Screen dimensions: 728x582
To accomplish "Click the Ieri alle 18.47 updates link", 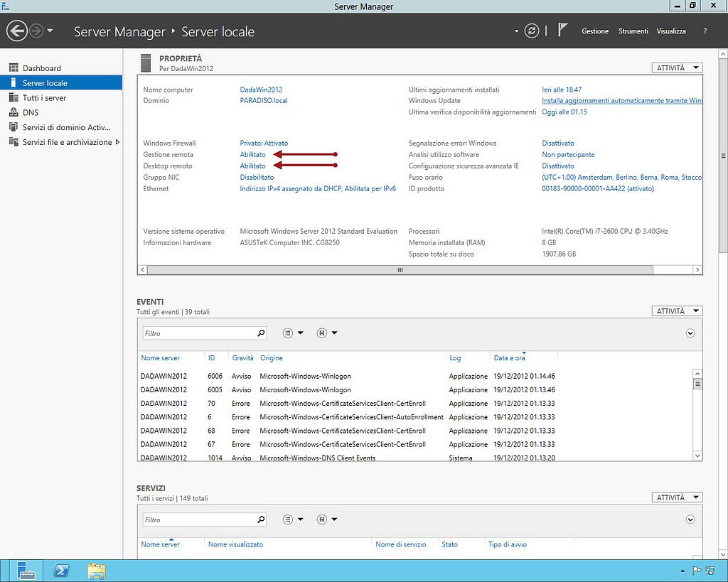I will pos(562,90).
